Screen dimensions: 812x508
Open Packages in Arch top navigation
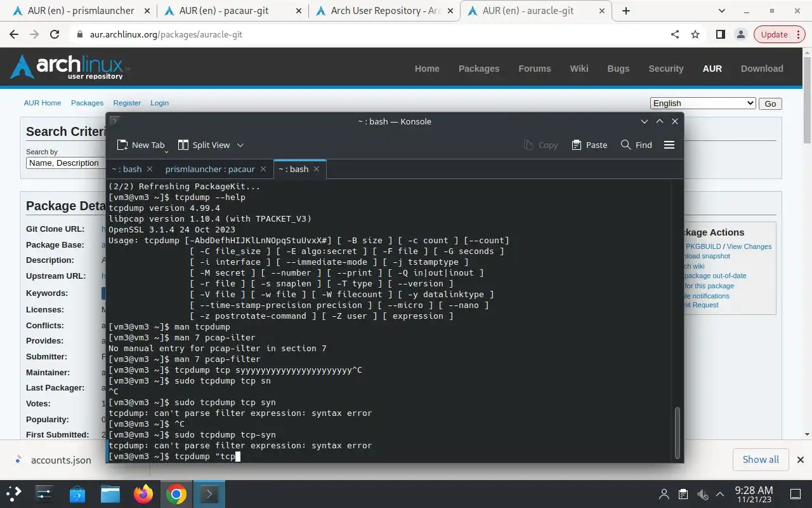[x=479, y=69]
